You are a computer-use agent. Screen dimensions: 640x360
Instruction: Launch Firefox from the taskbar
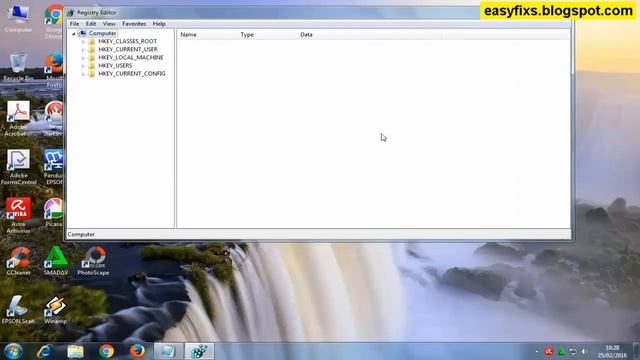pyautogui.click(x=137, y=351)
